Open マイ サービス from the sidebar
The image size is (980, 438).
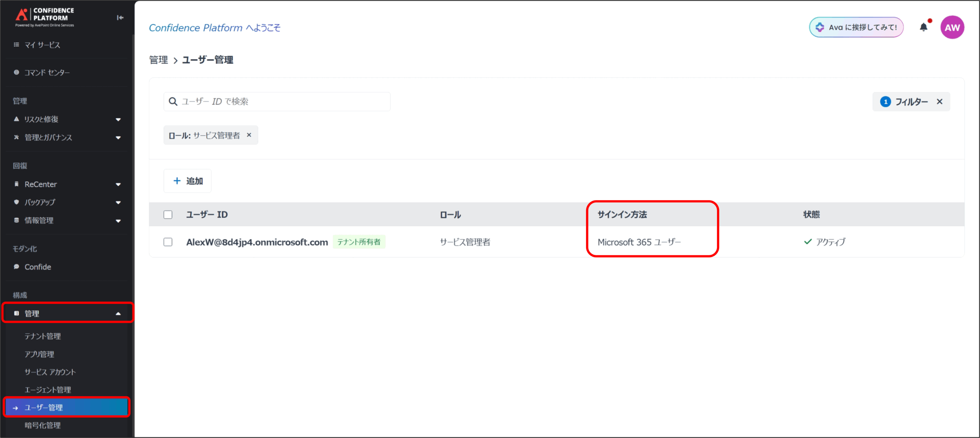(x=42, y=45)
